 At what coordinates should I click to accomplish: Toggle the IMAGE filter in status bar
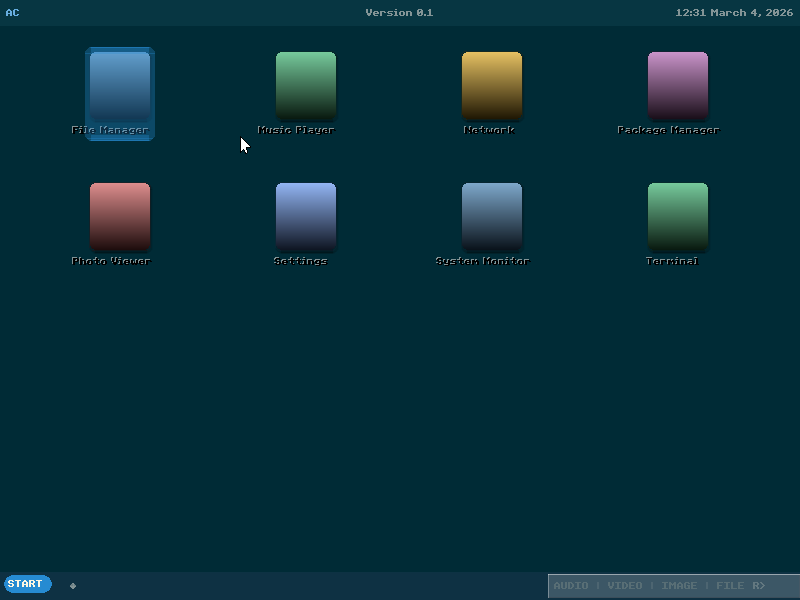pos(679,585)
